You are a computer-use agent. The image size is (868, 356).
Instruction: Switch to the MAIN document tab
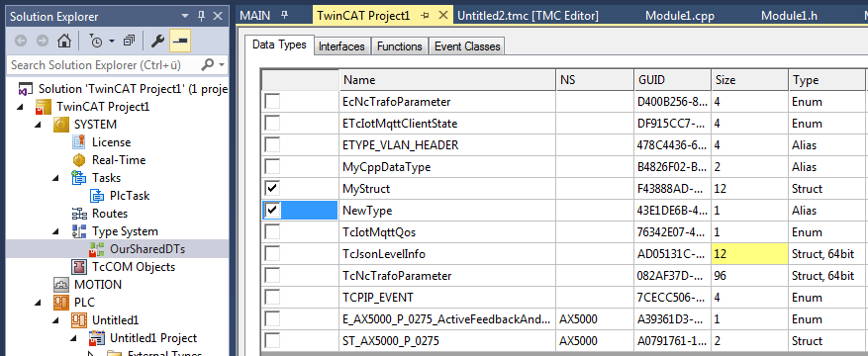255,16
